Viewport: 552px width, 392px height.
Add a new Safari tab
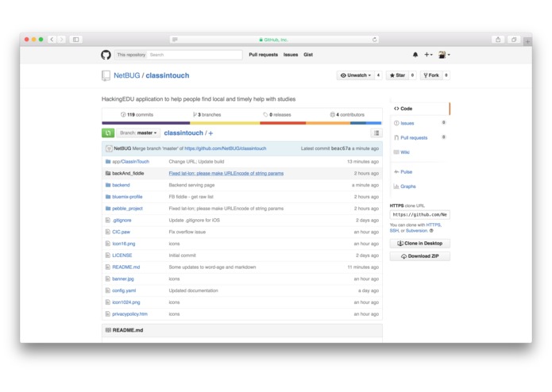pyautogui.click(x=527, y=42)
